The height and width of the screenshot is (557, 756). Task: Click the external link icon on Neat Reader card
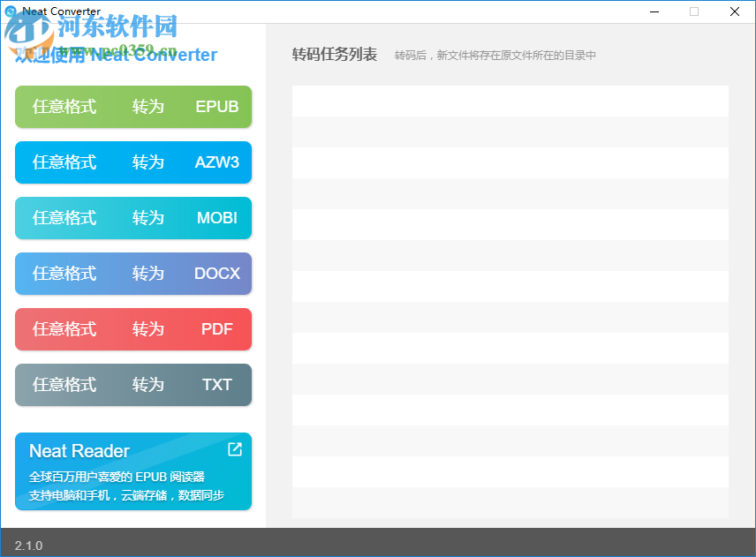pos(233,449)
